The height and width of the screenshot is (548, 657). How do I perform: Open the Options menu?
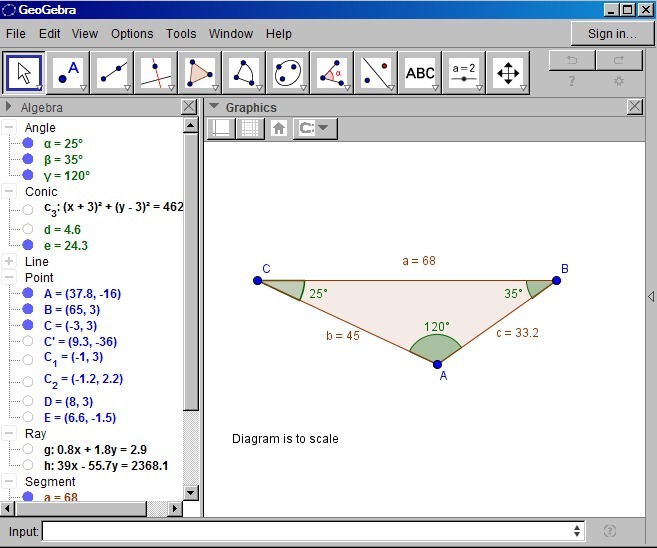click(132, 34)
